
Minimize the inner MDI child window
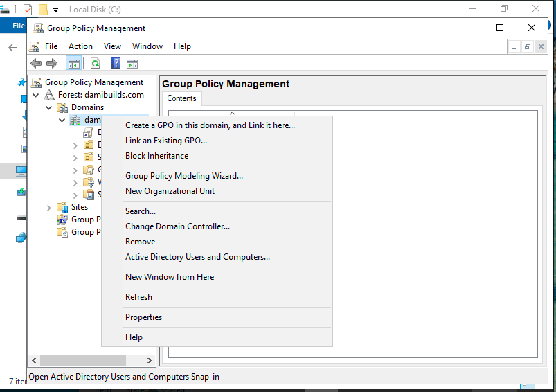click(514, 47)
